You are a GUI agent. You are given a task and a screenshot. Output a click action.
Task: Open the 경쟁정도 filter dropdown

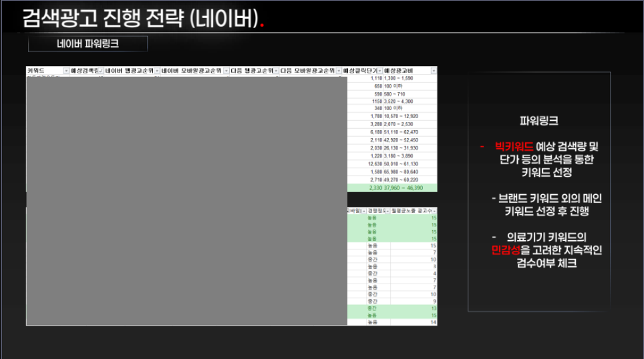click(x=387, y=211)
